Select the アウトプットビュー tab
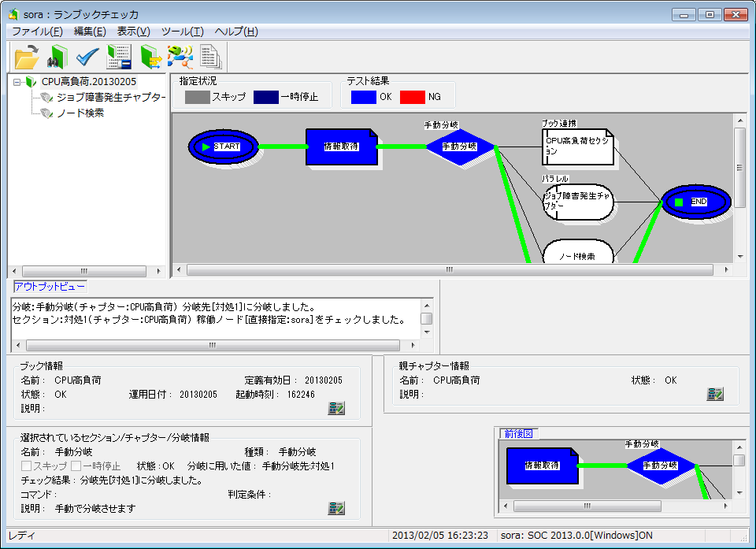Viewport: 756px width, 549px height. [50, 287]
